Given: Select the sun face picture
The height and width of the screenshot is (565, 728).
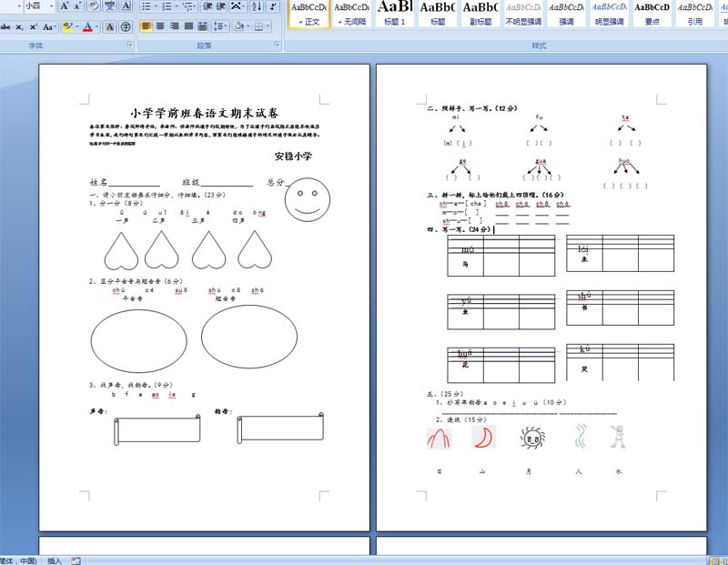Looking at the screenshot, I should [532, 438].
